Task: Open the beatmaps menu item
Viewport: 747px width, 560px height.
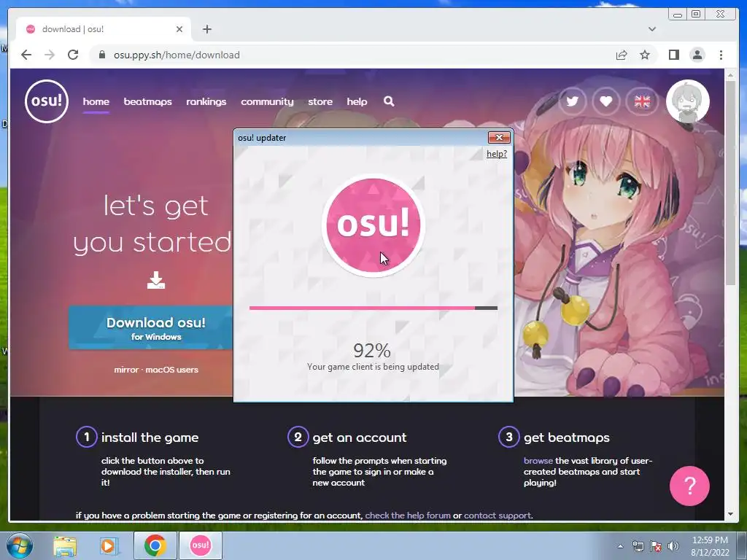Action: click(147, 101)
